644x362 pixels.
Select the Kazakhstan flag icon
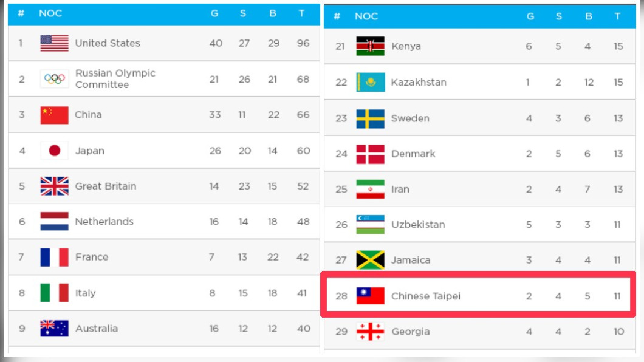pos(370,82)
